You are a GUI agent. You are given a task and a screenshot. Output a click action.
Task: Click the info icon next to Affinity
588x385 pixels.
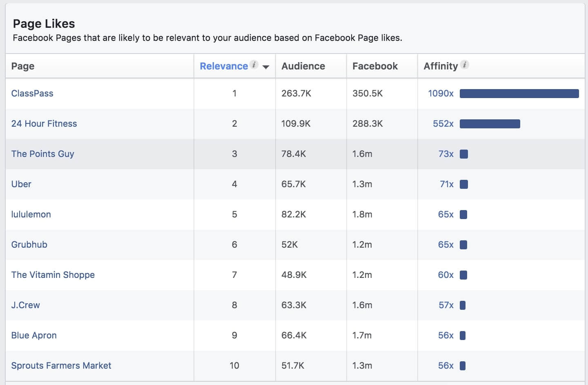pos(465,65)
